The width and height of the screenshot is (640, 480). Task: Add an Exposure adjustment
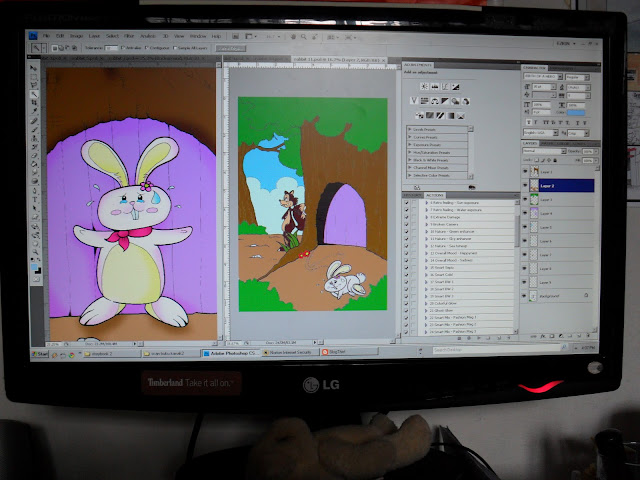click(456, 87)
